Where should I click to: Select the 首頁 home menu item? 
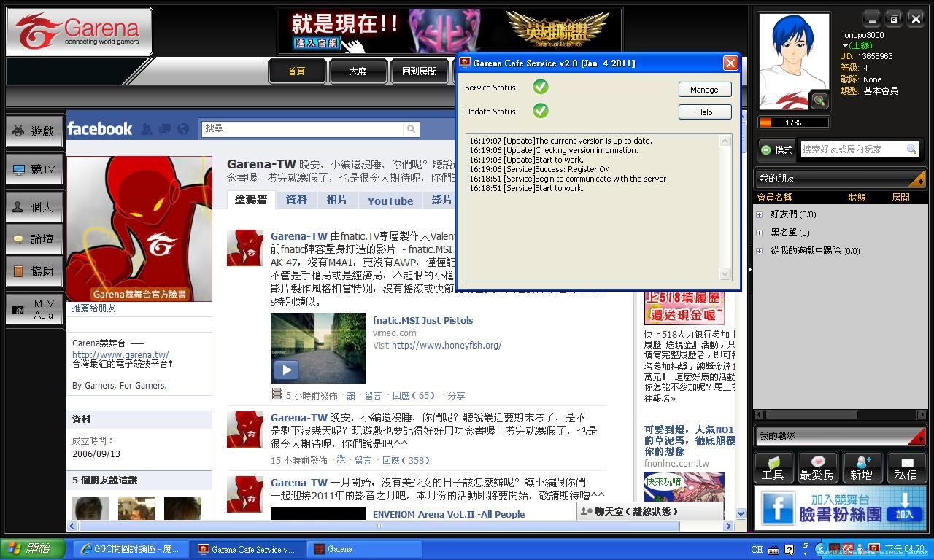[x=297, y=71]
